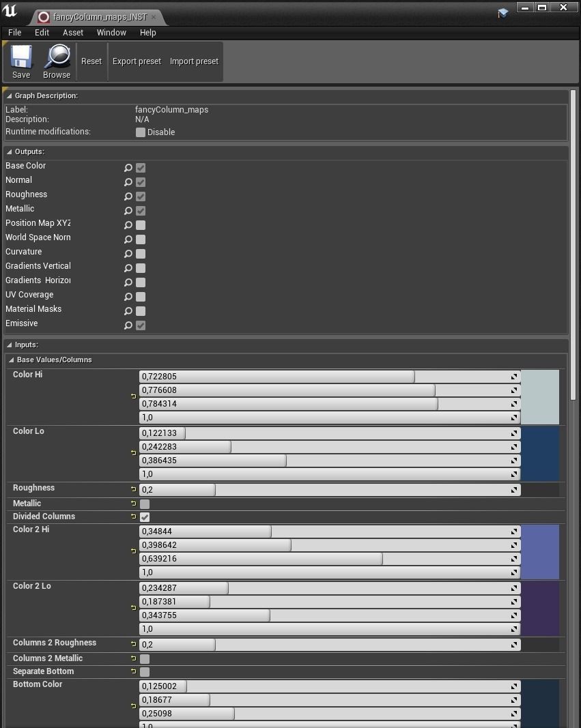Collapse the Outputs section
This screenshot has width=581, height=728.
point(10,152)
